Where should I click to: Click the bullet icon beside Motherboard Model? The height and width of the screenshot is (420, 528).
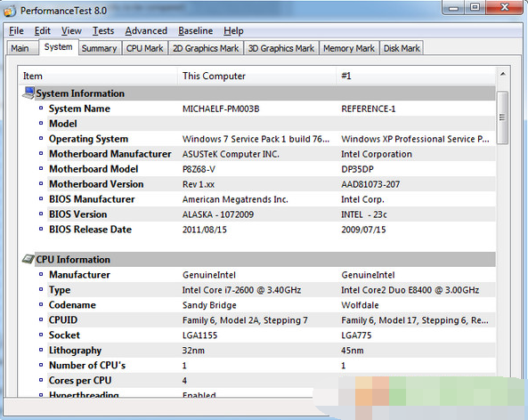pyautogui.click(x=41, y=168)
